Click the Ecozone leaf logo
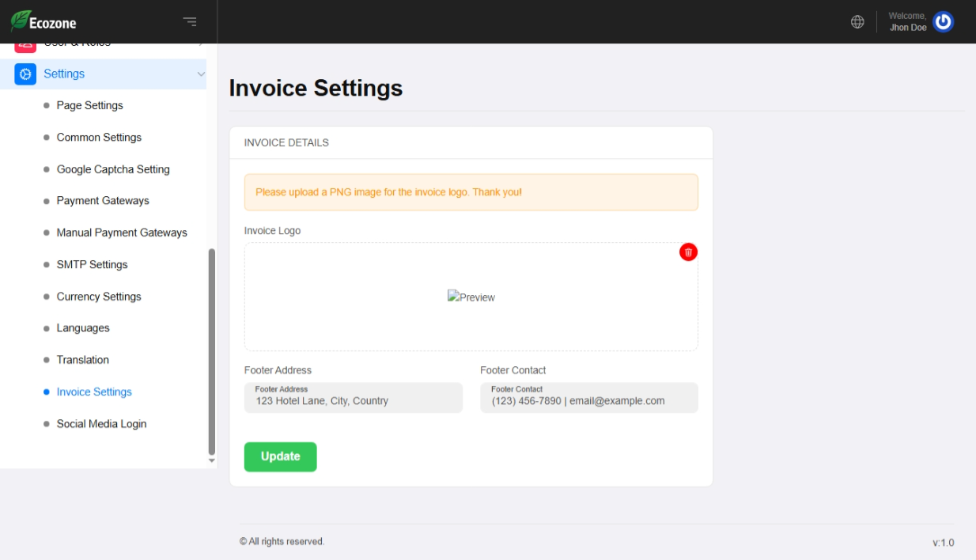The height and width of the screenshot is (560, 976). [20, 21]
